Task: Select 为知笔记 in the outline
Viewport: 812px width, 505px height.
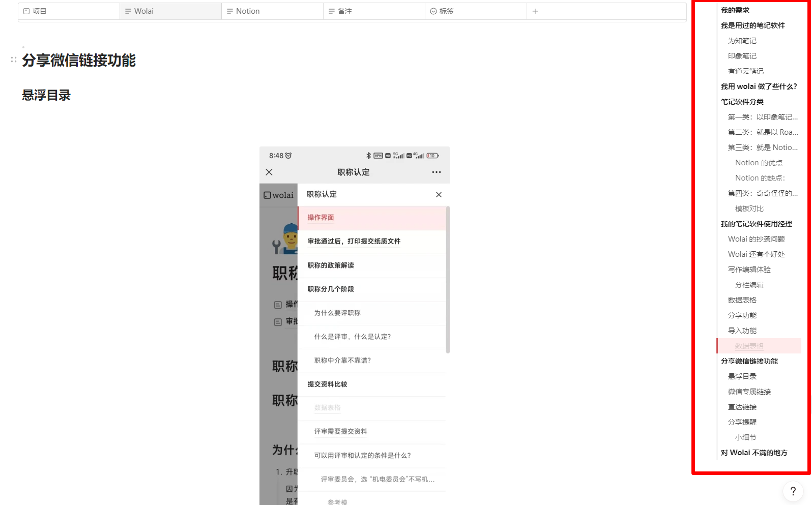Action: 742,41
